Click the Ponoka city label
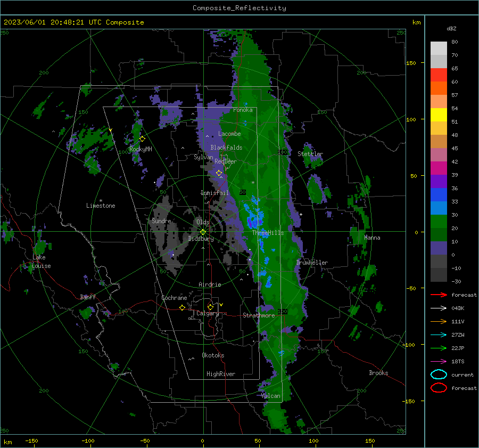The image size is (479, 448). click(243, 110)
